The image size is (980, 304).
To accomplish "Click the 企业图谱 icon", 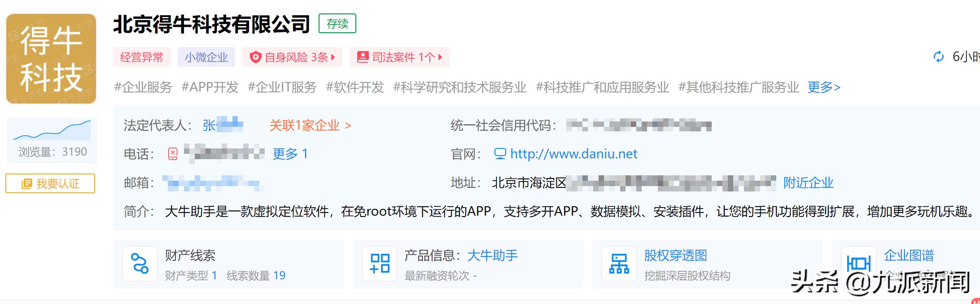I will [x=859, y=264].
